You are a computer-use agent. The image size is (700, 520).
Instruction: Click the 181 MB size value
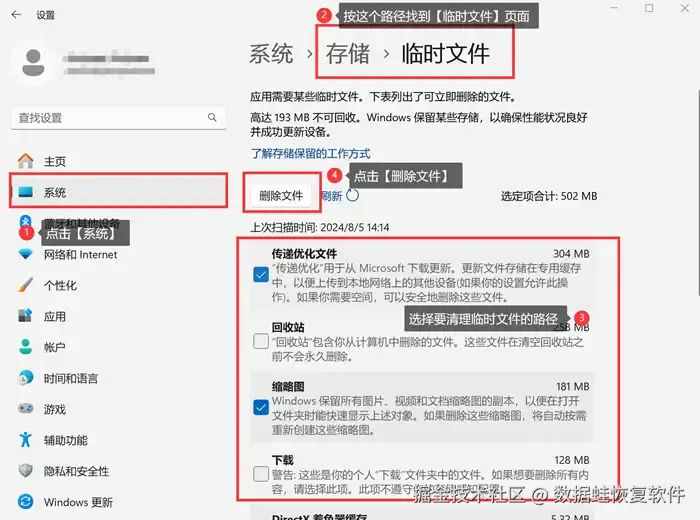pyautogui.click(x=572, y=386)
